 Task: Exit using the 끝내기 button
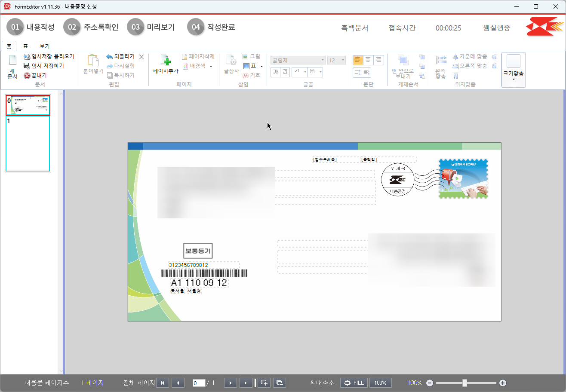35,75
